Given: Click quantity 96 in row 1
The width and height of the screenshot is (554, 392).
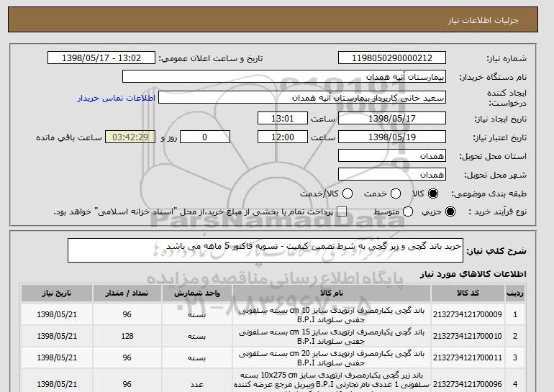Looking at the screenshot, I should pyautogui.click(x=127, y=314).
